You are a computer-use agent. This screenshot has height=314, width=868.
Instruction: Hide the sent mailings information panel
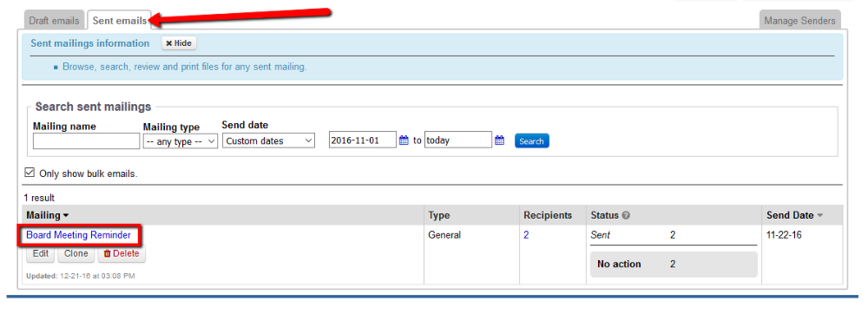(x=179, y=43)
